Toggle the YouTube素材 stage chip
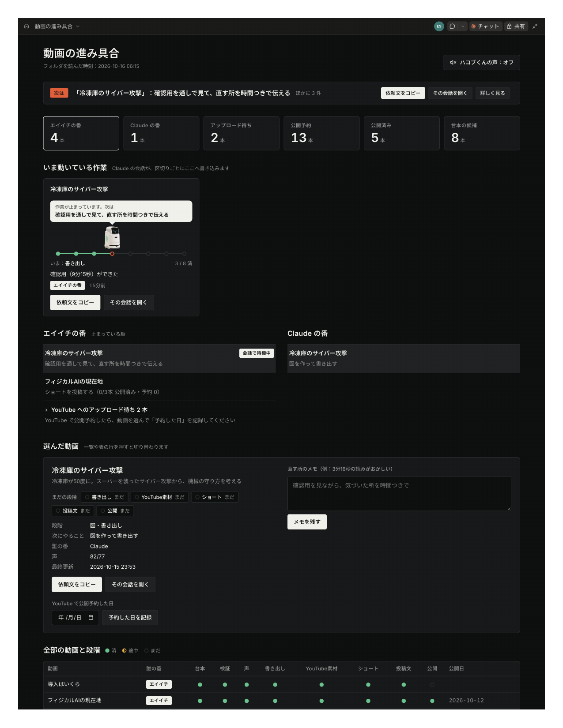563x728 pixels. (x=160, y=497)
